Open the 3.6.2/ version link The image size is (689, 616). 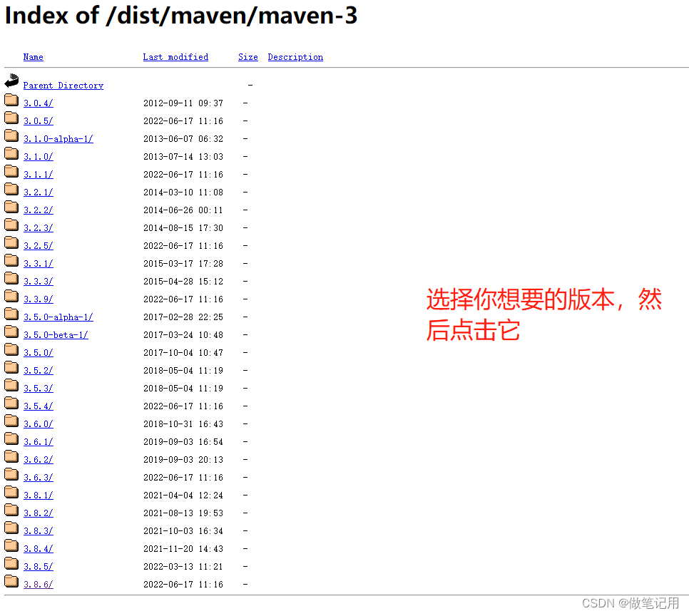coord(39,460)
